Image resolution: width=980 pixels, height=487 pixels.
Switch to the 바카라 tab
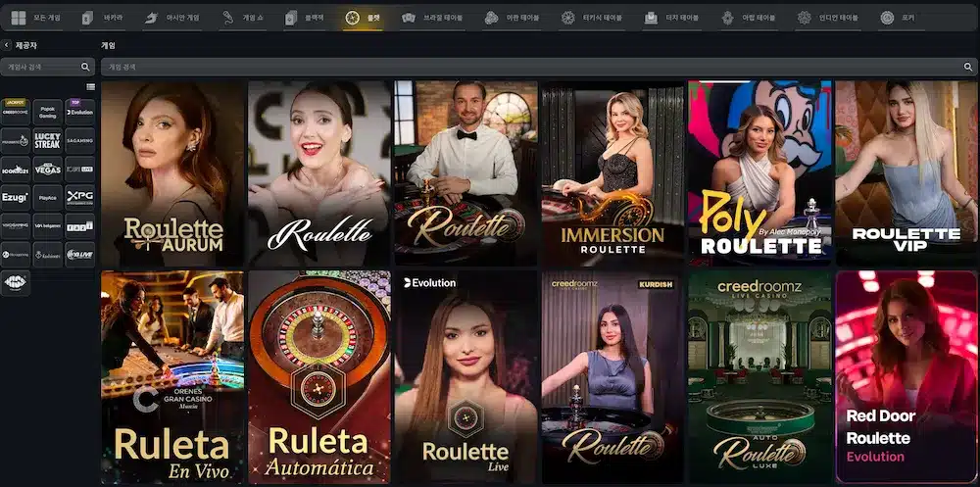103,18
